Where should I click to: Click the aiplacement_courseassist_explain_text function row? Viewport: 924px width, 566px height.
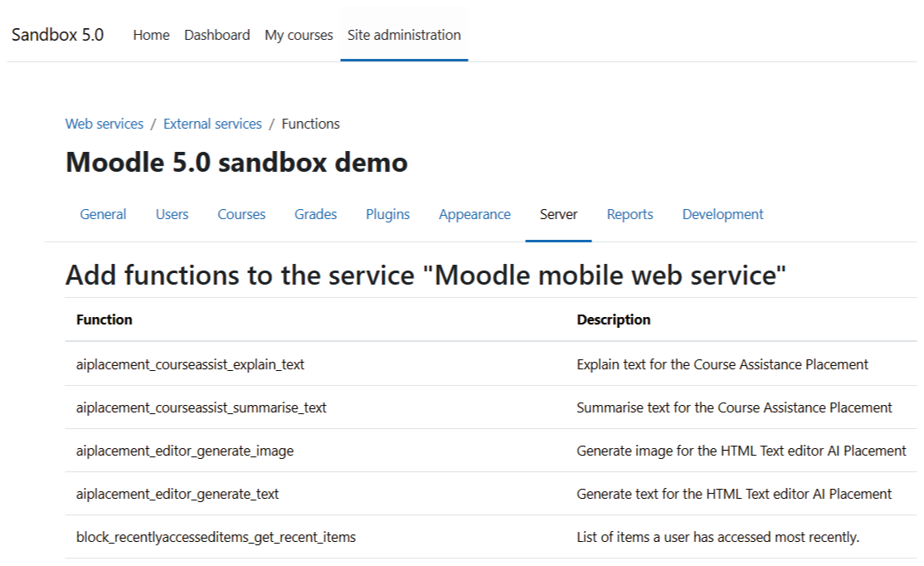pos(190,364)
